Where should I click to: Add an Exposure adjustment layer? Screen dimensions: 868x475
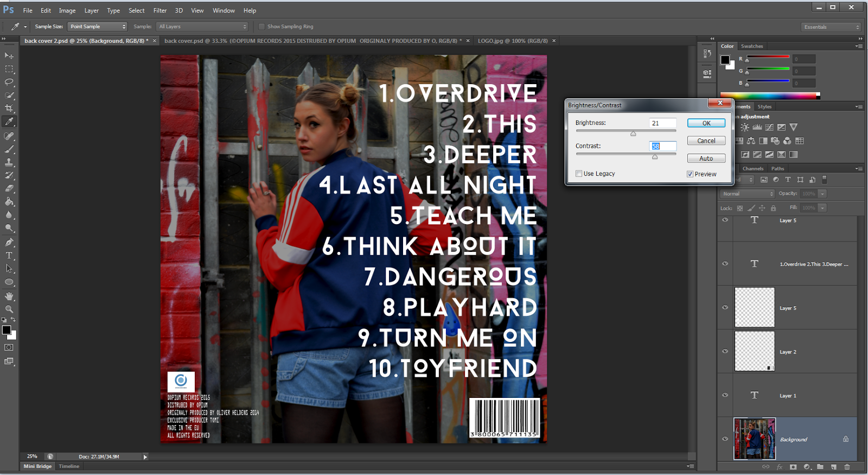coord(781,127)
